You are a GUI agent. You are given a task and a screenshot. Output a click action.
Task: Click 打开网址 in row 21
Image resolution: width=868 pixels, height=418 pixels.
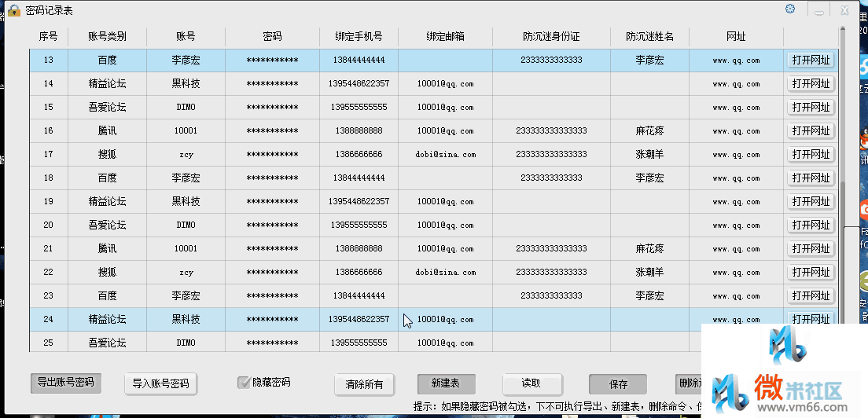coord(811,249)
